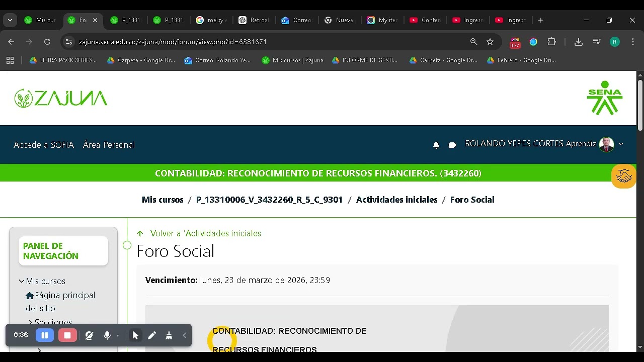
Task: Click the address bar URL
Action: click(x=173, y=42)
